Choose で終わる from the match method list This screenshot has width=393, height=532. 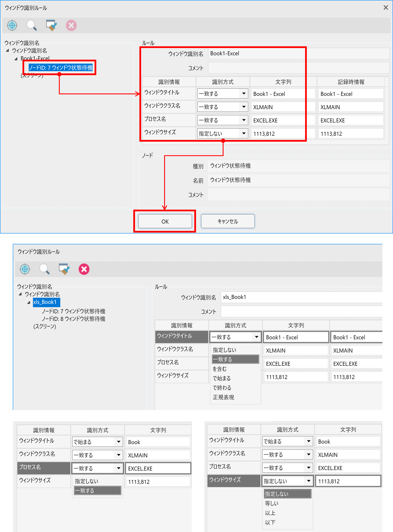(222, 388)
